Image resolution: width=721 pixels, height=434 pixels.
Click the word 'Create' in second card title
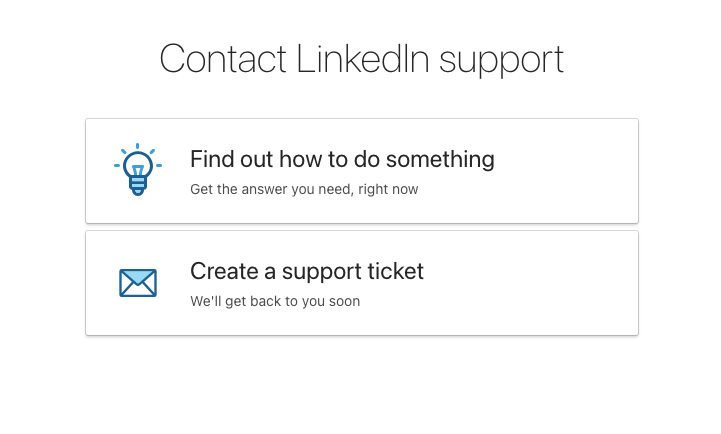(x=224, y=271)
